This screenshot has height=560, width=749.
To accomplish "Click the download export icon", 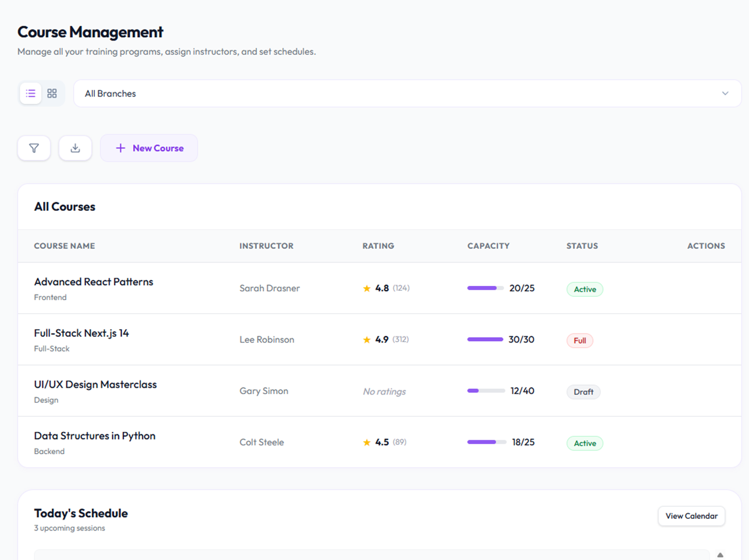I will (x=75, y=148).
